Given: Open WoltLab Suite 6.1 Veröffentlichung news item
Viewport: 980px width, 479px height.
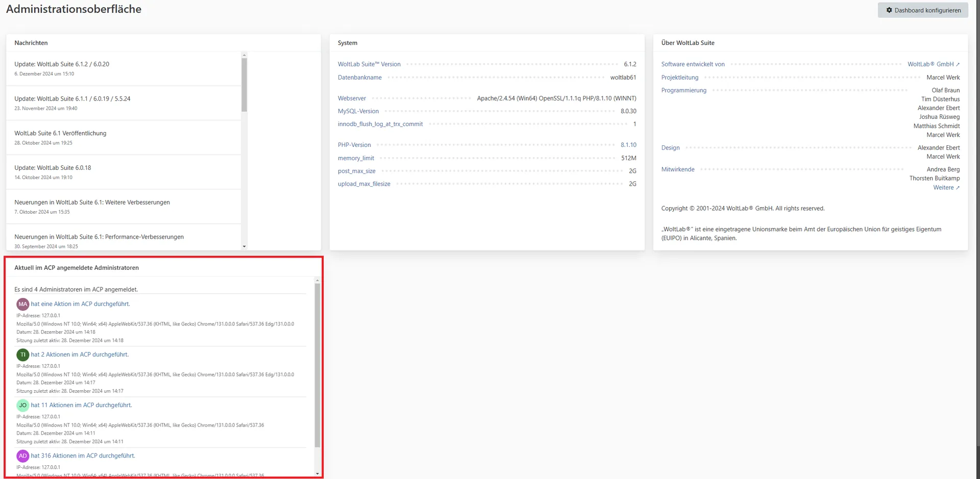Looking at the screenshot, I should tap(60, 133).
